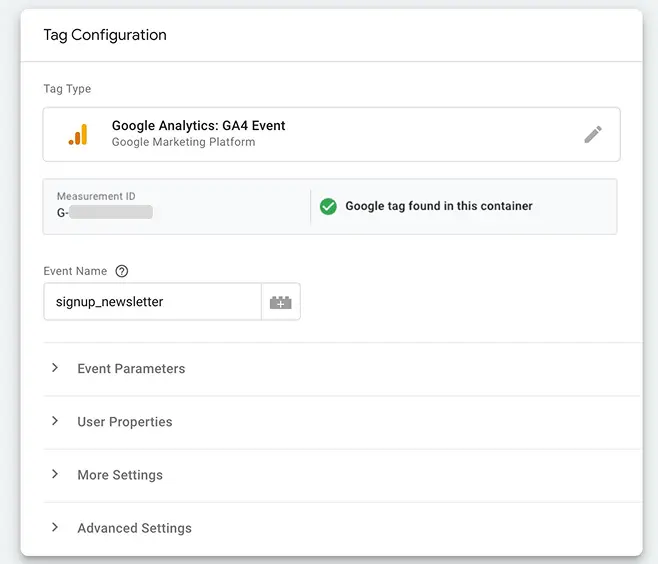This screenshot has width=658, height=564.
Task: Select the Google Analytics: GA4 Event title
Action: click(x=198, y=125)
